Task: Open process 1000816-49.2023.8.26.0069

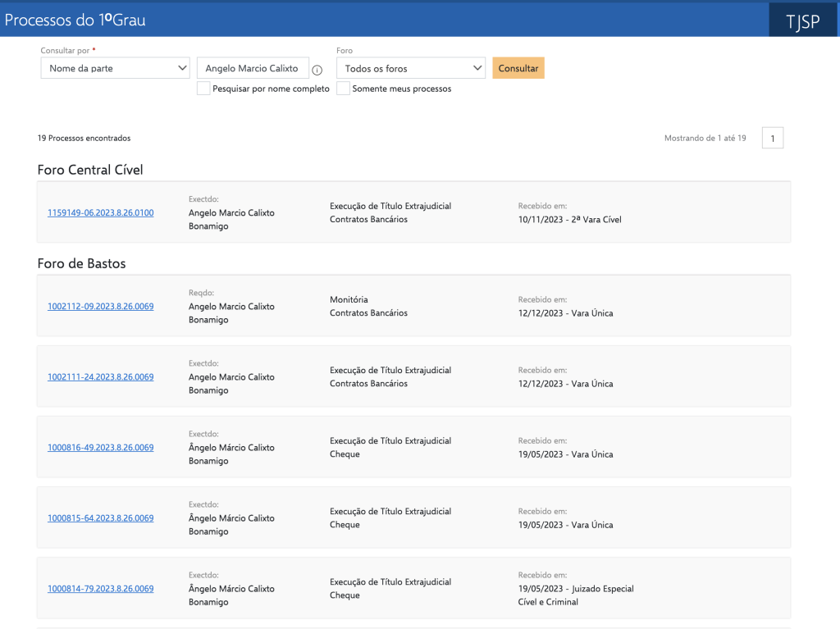Action: [x=100, y=448]
